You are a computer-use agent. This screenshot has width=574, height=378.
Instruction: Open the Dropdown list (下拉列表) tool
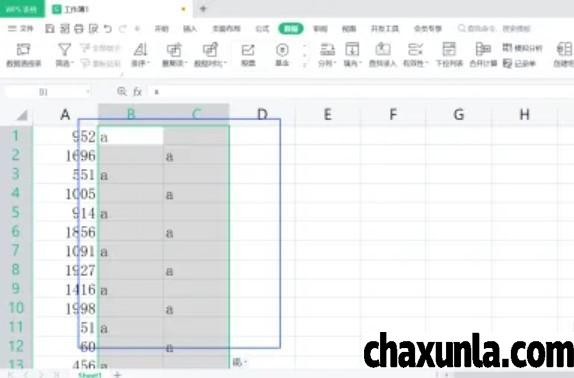tap(449, 55)
